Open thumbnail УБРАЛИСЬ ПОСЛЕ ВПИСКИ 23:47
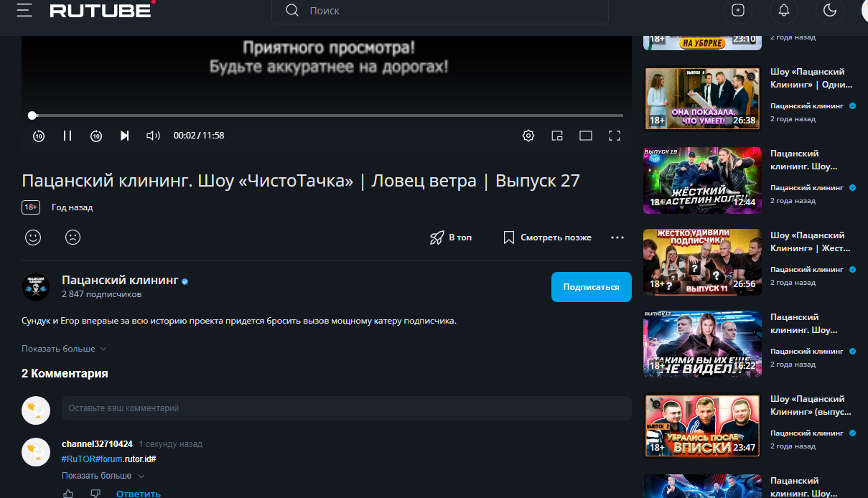Viewport: 868px width, 498px height. click(703, 426)
